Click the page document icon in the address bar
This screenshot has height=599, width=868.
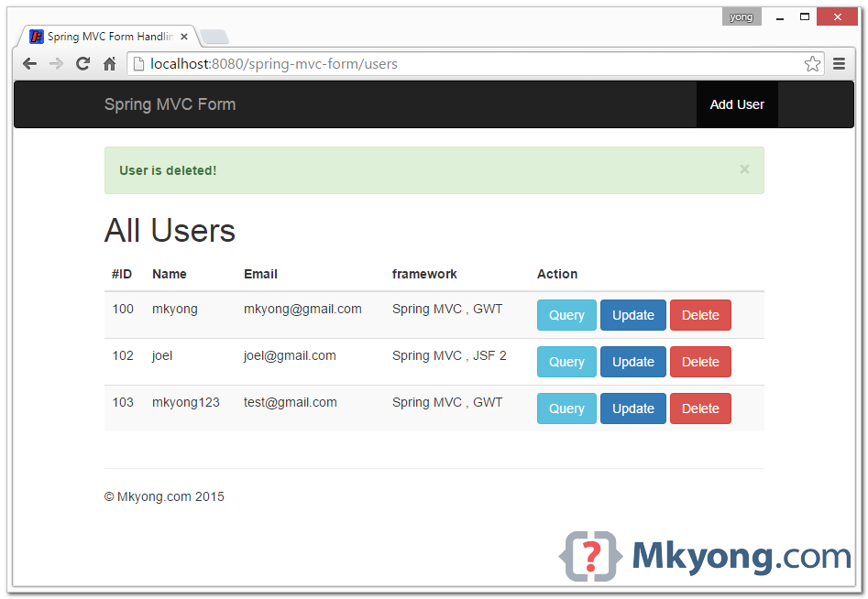[x=138, y=63]
